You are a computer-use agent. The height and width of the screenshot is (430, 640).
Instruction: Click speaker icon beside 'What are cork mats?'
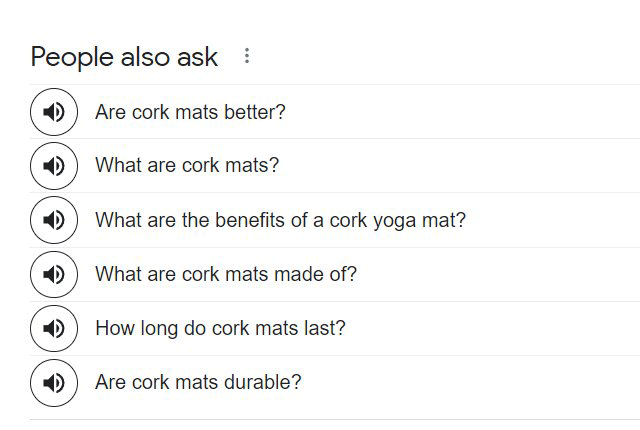pyautogui.click(x=54, y=166)
